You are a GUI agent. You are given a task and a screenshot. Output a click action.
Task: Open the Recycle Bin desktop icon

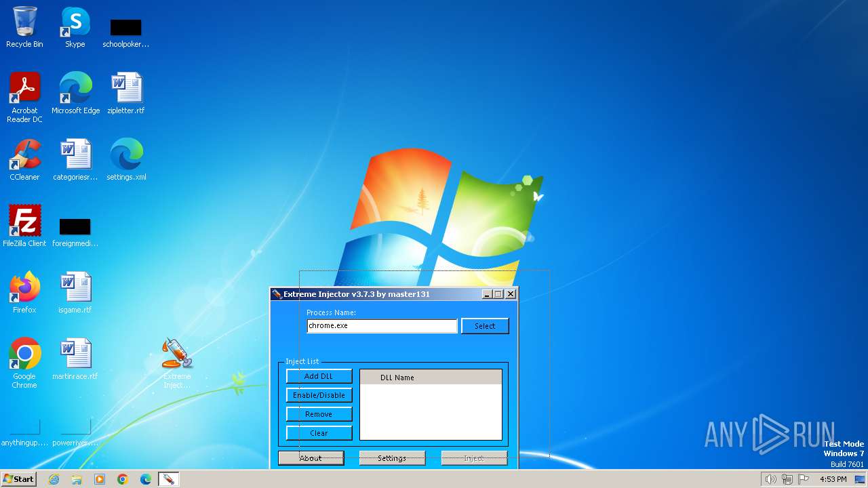[x=24, y=27]
